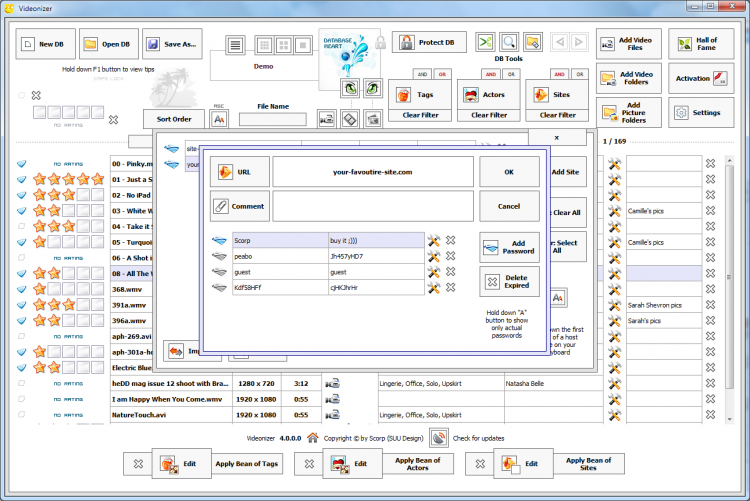This screenshot has height=501, width=750.
Task: Click Open DB button
Action: (108, 44)
